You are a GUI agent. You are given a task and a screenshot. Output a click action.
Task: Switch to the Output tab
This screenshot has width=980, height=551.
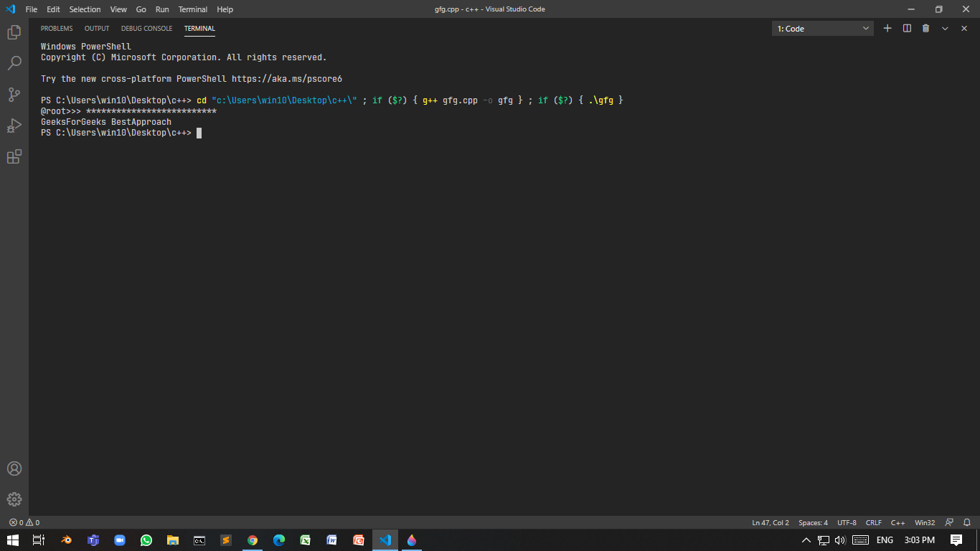click(97, 29)
